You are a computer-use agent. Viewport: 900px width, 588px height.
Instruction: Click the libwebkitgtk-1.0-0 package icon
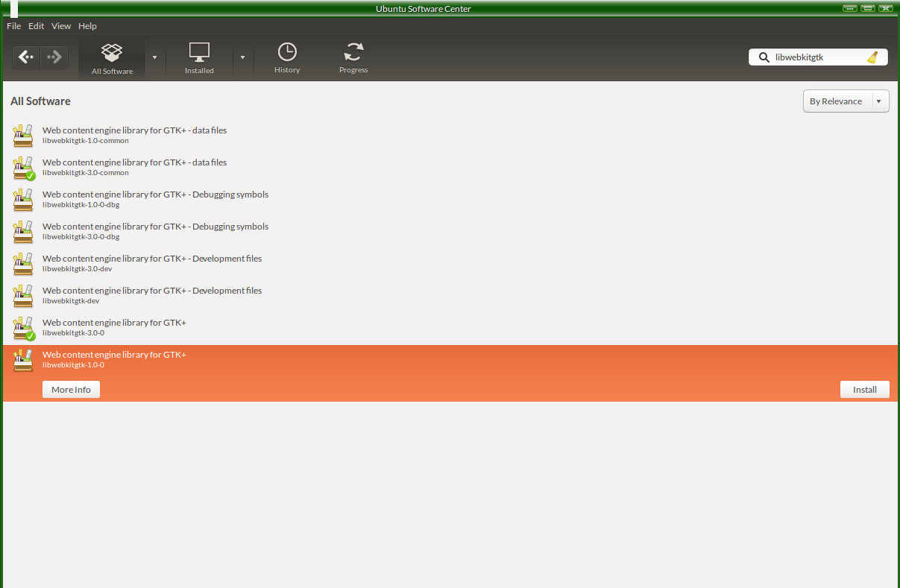(24, 360)
